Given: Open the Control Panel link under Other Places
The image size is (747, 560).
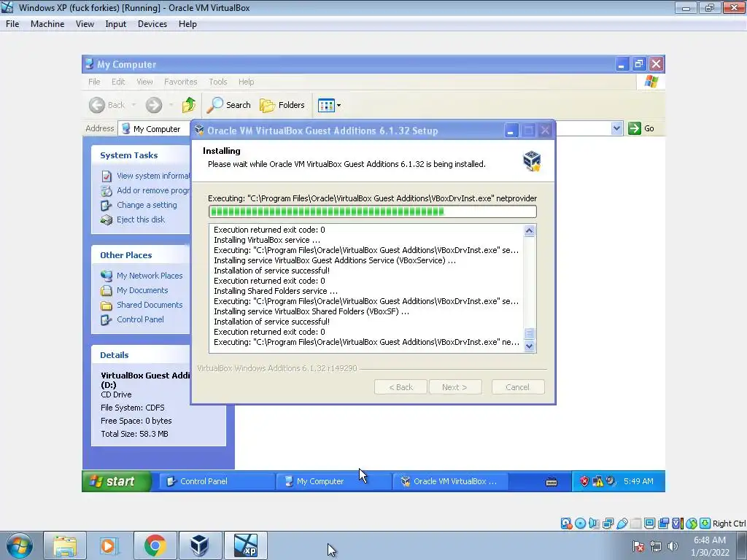Looking at the screenshot, I should [x=140, y=319].
